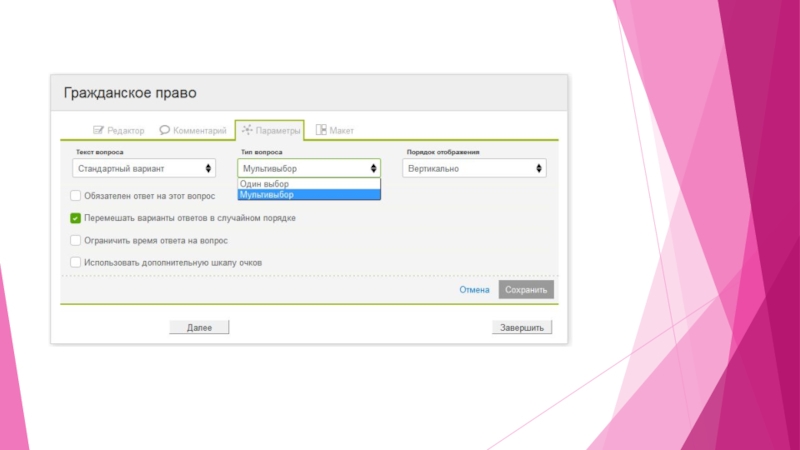Enable Обязателен ответ на этот вопрос
The height and width of the screenshot is (450, 800).
tap(76, 195)
